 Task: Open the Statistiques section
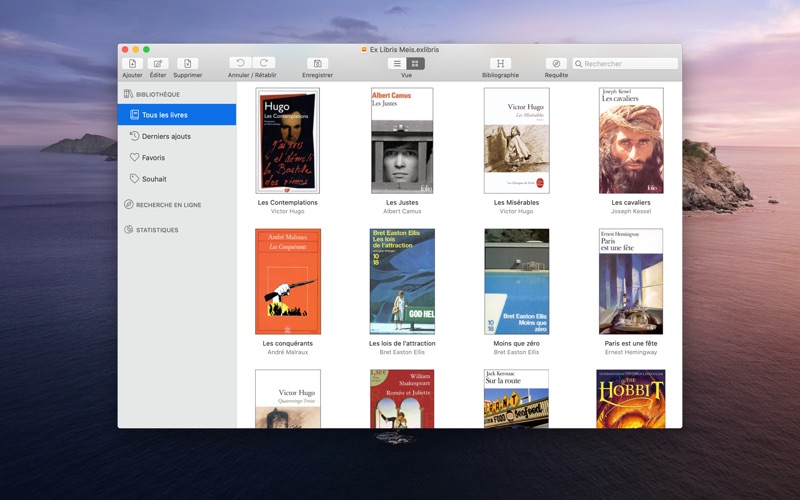157,230
